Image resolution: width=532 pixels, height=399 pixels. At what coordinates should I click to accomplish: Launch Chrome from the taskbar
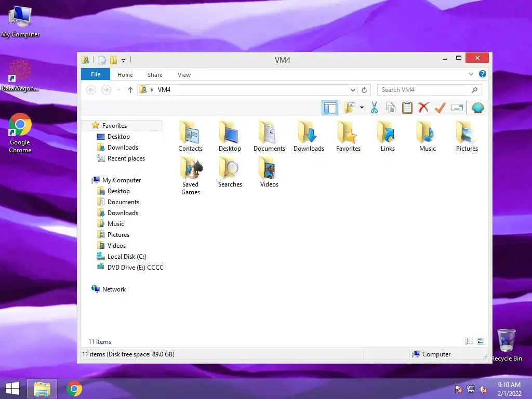coord(74,389)
